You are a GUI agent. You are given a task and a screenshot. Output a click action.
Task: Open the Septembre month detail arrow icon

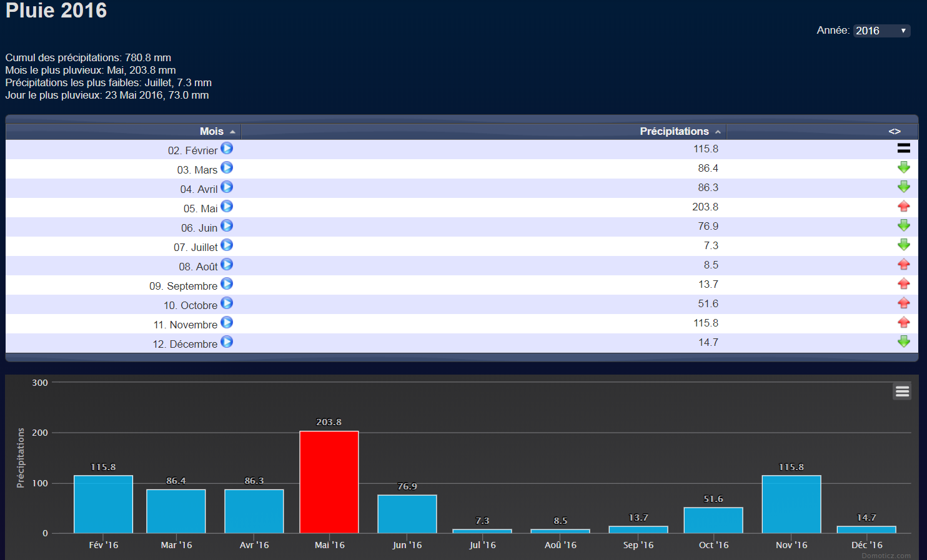(227, 284)
